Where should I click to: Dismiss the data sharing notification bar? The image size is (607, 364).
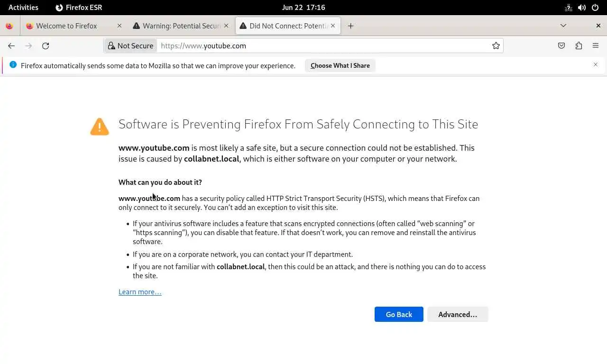click(596, 65)
